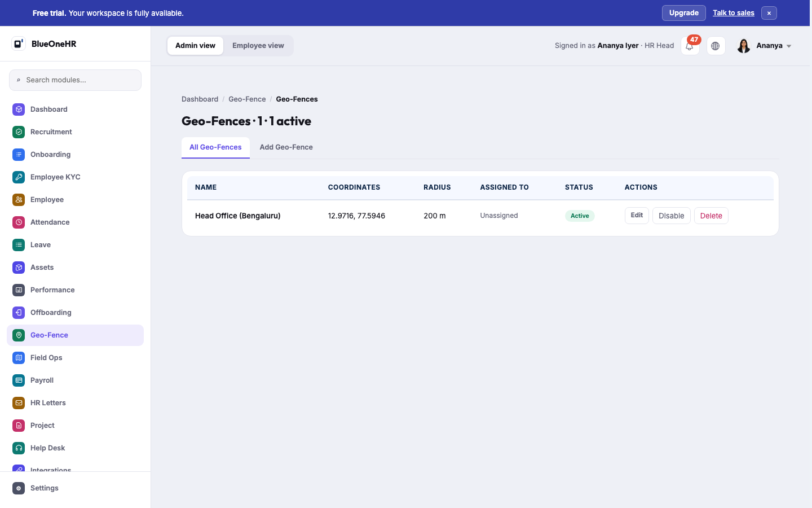Viewport: 812px width, 508px height.
Task: Open the Recruitment shield icon
Action: [x=19, y=132]
